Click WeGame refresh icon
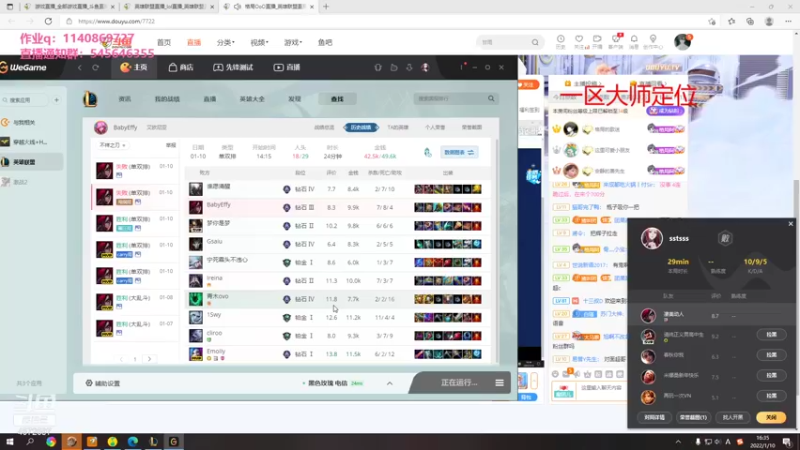This screenshot has height=450, width=800. (x=95, y=67)
